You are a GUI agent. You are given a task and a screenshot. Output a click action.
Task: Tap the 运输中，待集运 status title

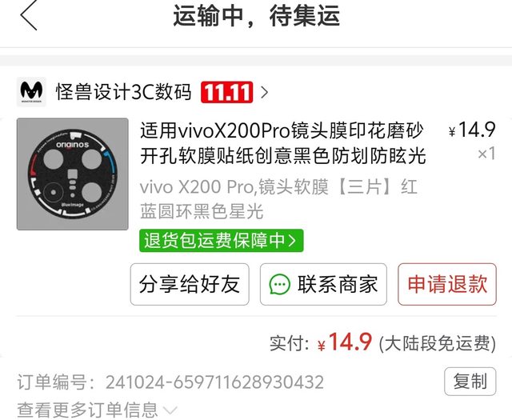pyautogui.click(x=256, y=16)
